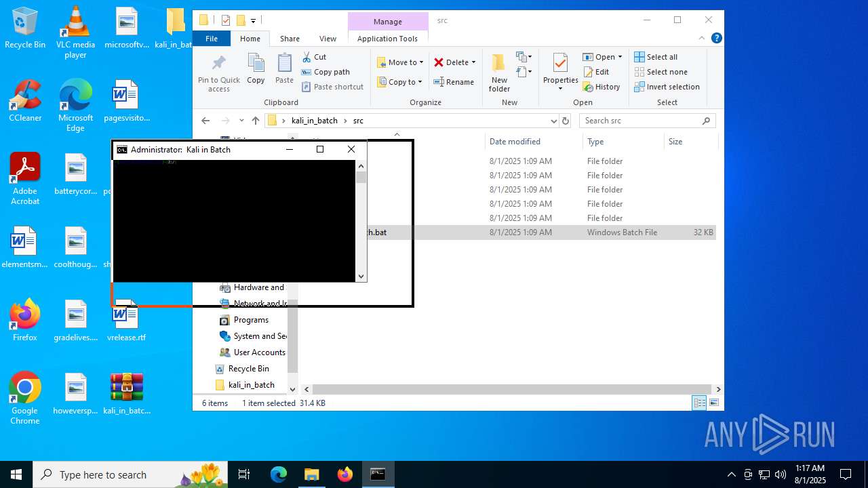Open Microsoft Edge desktop shortcut
This screenshot has height=488, width=868.
pyautogui.click(x=75, y=105)
